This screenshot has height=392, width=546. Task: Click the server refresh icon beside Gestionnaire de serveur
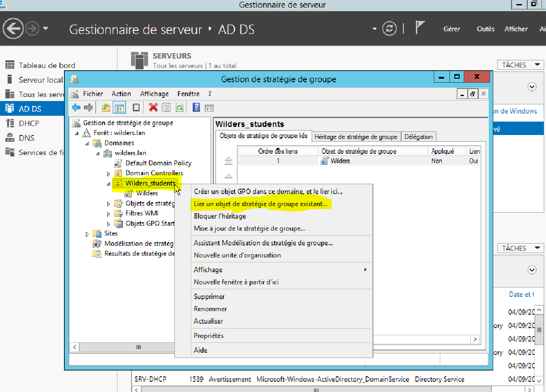(389, 29)
